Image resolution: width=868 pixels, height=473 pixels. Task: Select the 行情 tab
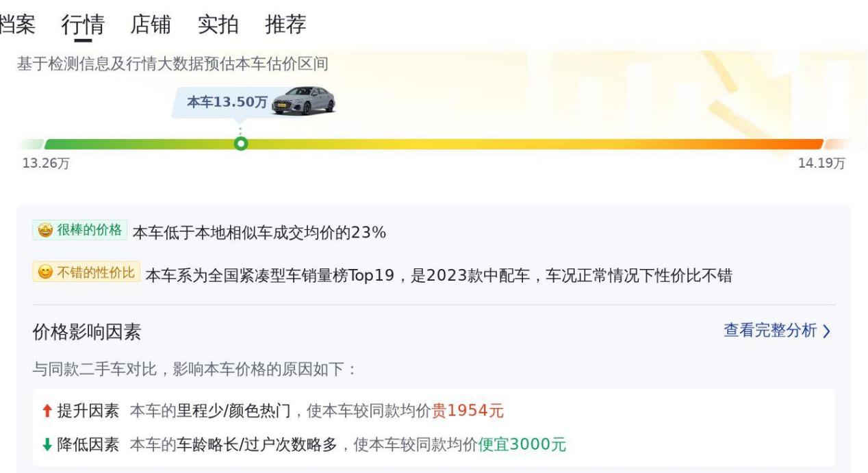pyautogui.click(x=83, y=25)
